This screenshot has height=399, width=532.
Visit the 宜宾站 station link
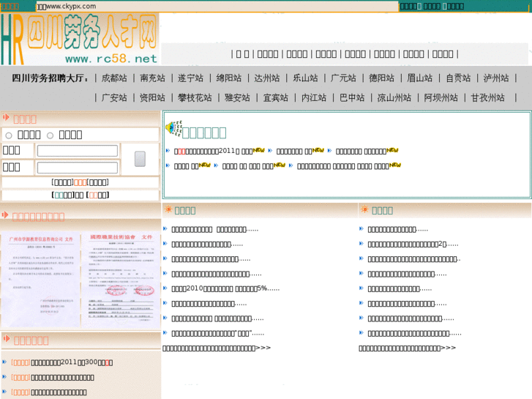(275, 98)
